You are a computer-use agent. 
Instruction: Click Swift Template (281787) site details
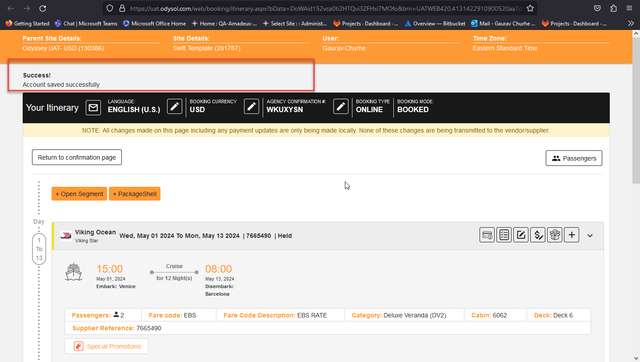(207, 48)
